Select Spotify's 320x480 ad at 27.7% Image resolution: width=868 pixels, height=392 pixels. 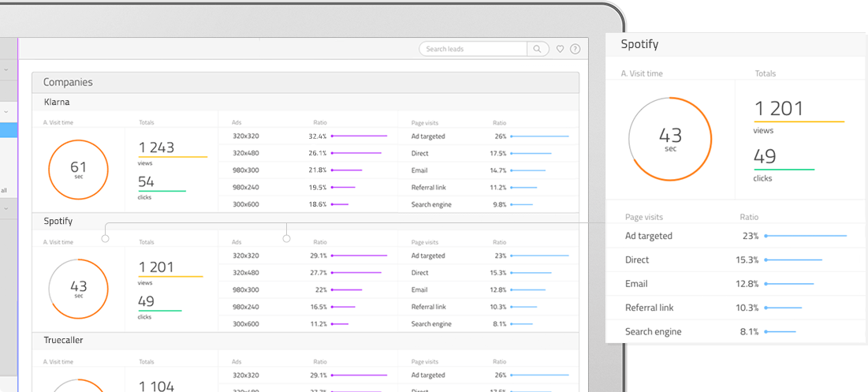(x=307, y=273)
